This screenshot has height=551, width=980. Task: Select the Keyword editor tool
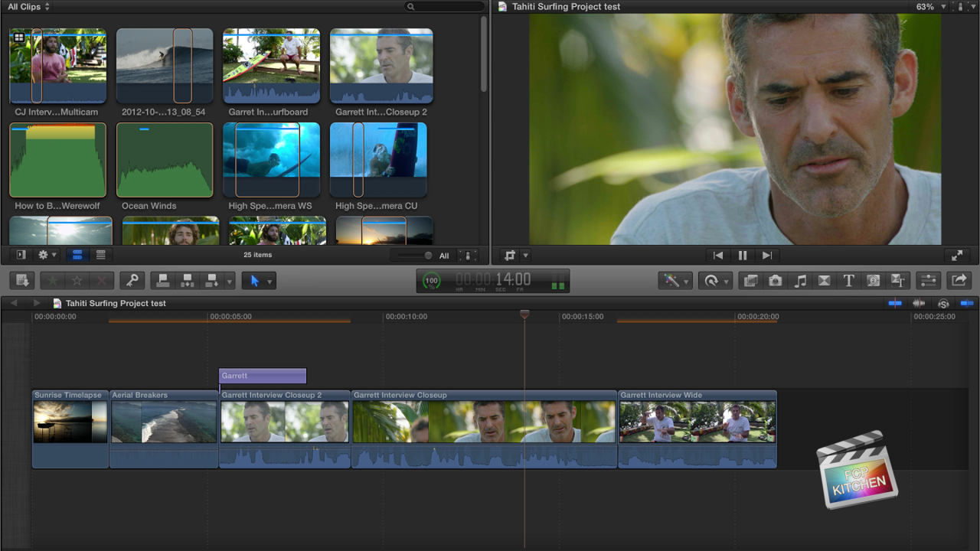pos(132,280)
